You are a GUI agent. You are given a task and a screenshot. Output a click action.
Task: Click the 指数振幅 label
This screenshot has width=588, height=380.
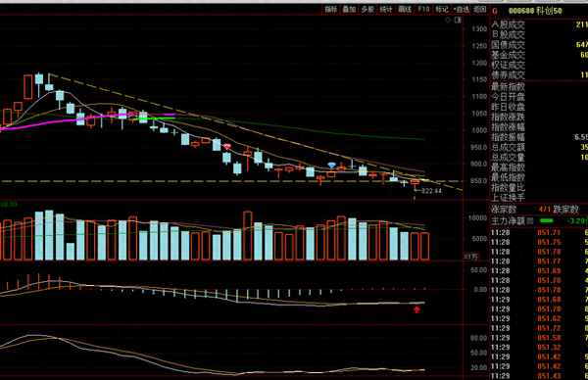pos(508,137)
